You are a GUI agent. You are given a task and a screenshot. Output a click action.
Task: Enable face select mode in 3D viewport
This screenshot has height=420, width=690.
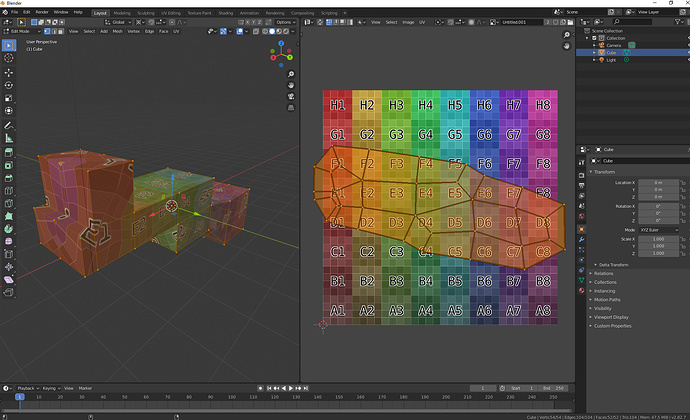(x=61, y=31)
